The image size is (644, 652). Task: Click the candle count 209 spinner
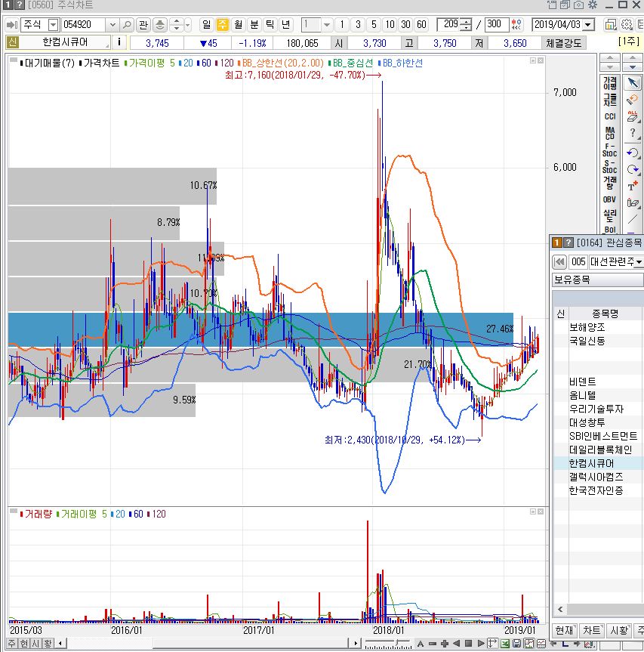(466, 25)
